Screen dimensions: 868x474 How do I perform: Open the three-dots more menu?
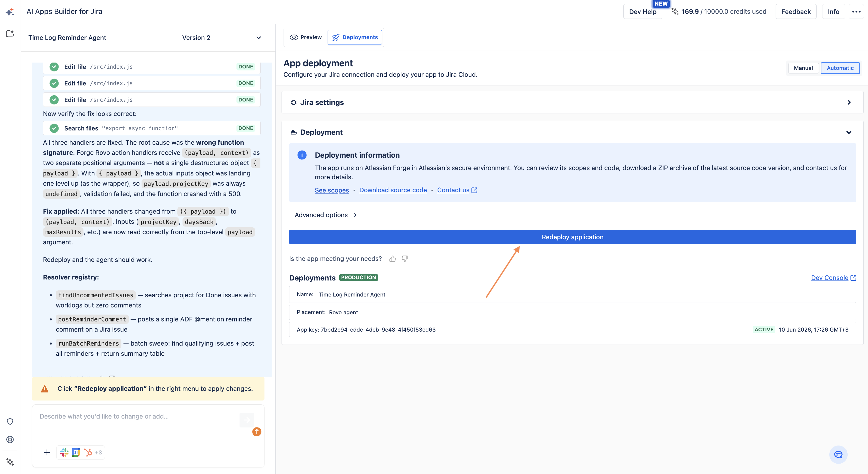[857, 11]
